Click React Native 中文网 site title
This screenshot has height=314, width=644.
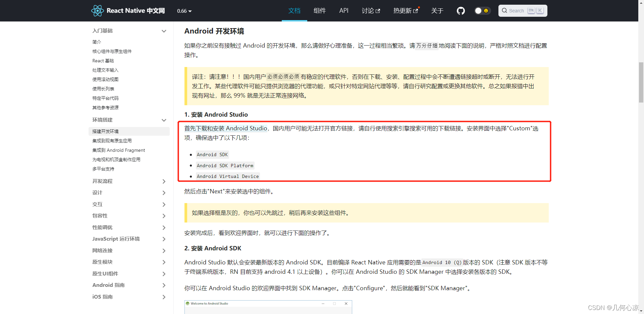(x=136, y=11)
